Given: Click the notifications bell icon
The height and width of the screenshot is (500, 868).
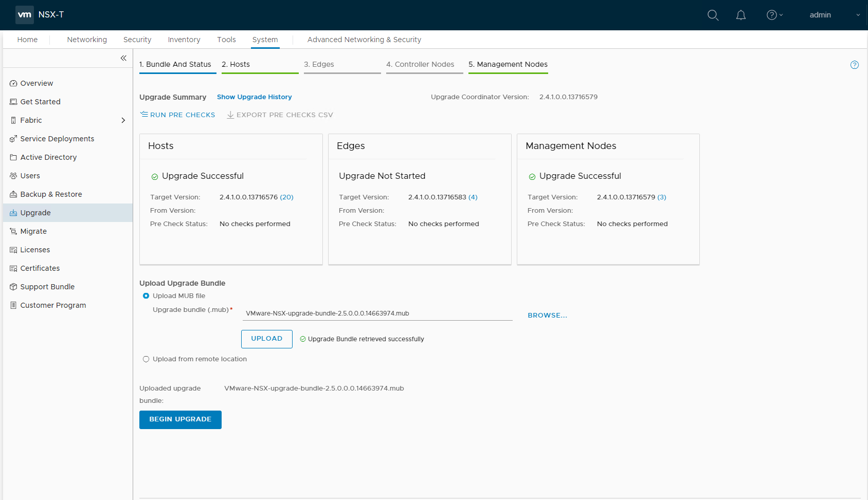Looking at the screenshot, I should point(740,15).
